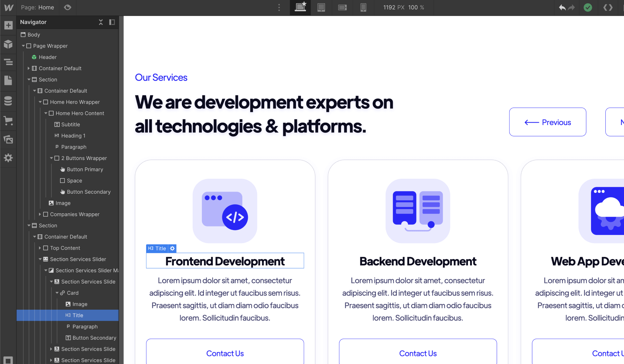Open the CMS Collections panel
Screen dimensions: 624x364
8,101
